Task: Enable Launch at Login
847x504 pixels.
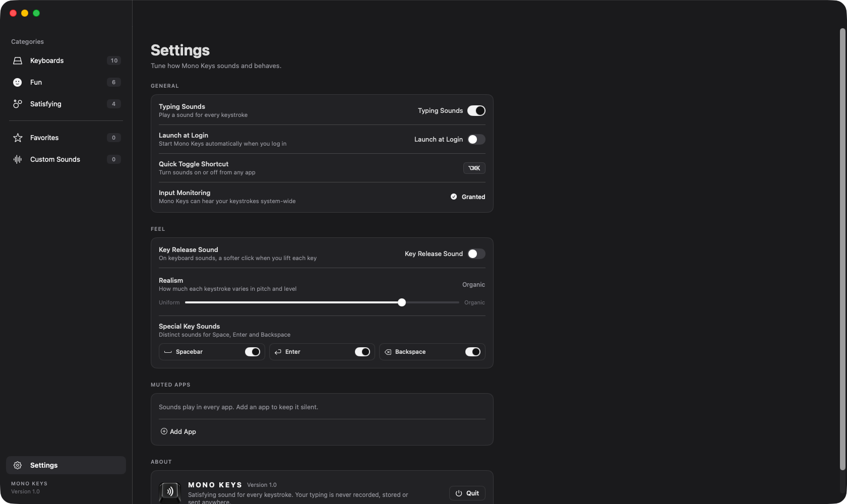Action: click(x=476, y=139)
